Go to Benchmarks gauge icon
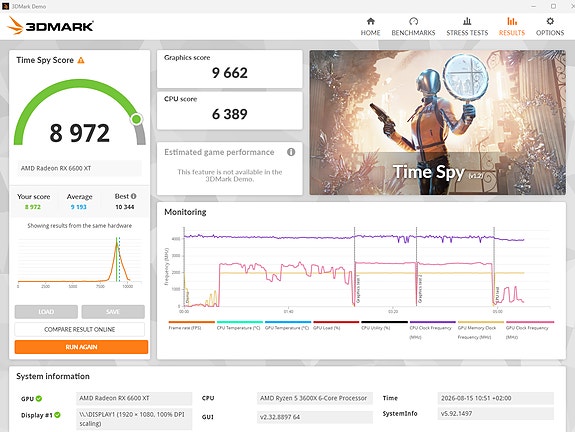Viewport: 575px width, 432px height. 413,21
